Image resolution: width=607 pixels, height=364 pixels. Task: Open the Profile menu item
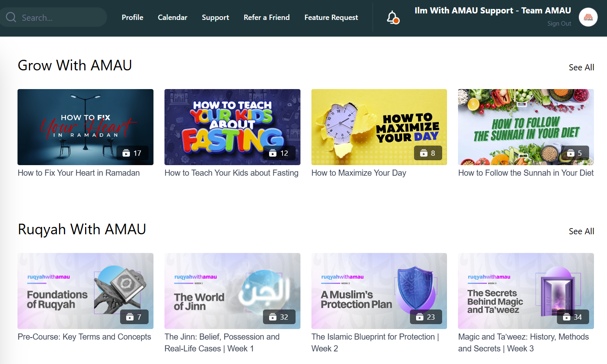(132, 17)
